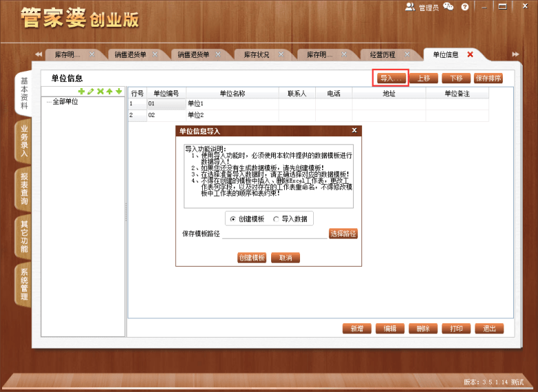
Task: Click the green pencil edit-category icon
Action: click(90, 91)
